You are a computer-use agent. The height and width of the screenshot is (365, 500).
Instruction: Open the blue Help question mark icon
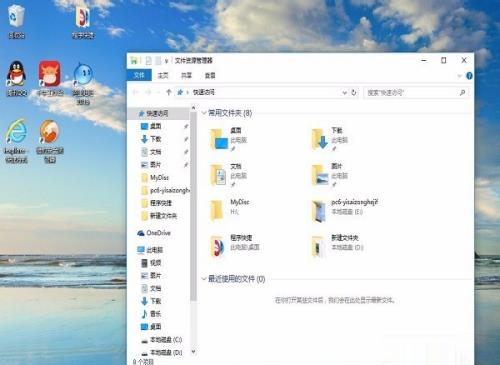pyautogui.click(x=469, y=76)
